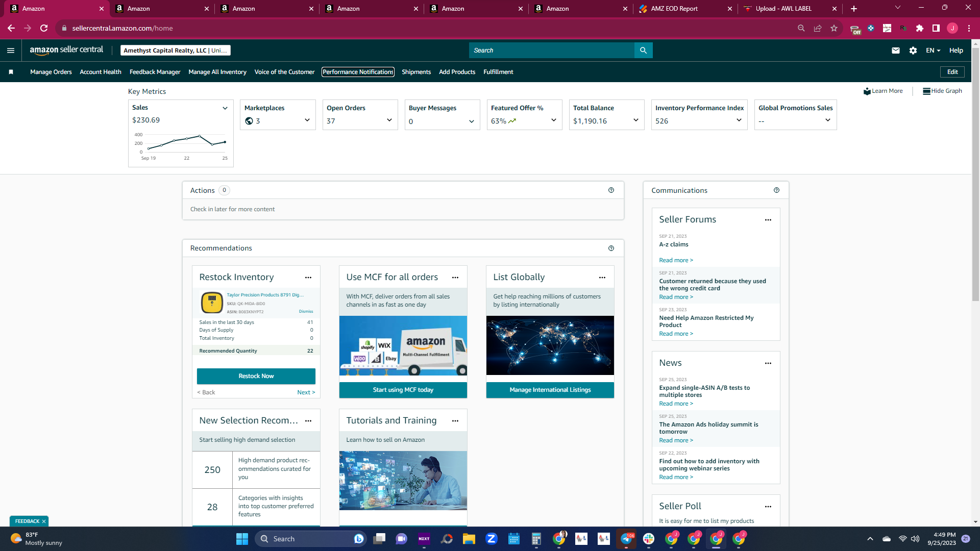Click the search magnifier button

pyautogui.click(x=643, y=51)
